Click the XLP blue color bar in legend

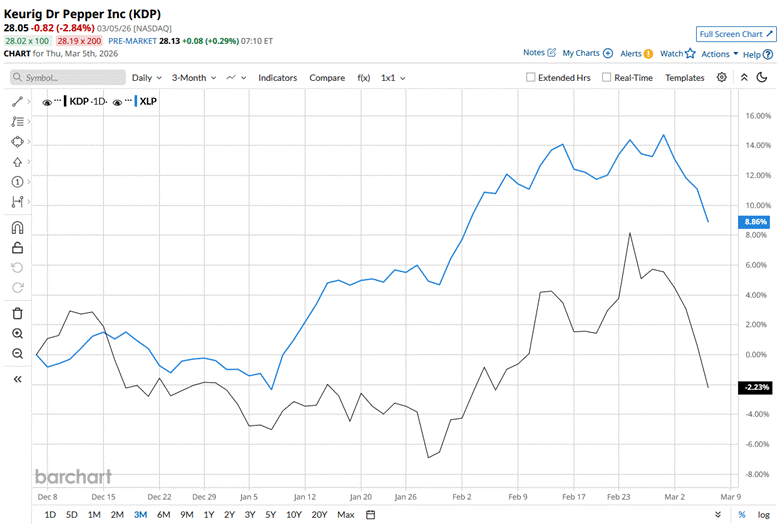click(136, 101)
